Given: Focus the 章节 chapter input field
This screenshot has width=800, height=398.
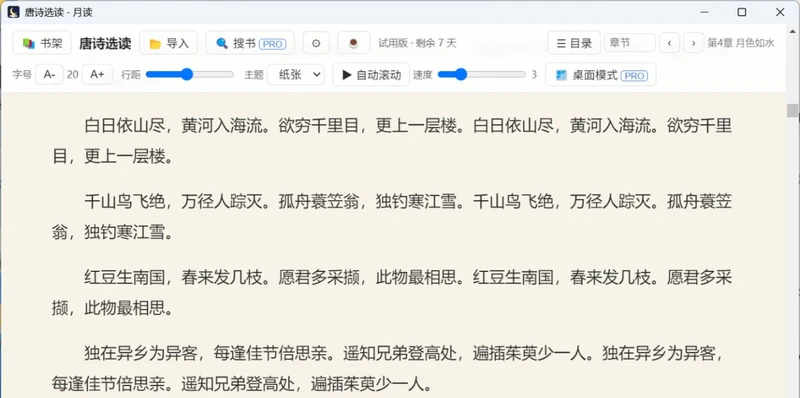Looking at the screenshot, I should tap(630, 43).
